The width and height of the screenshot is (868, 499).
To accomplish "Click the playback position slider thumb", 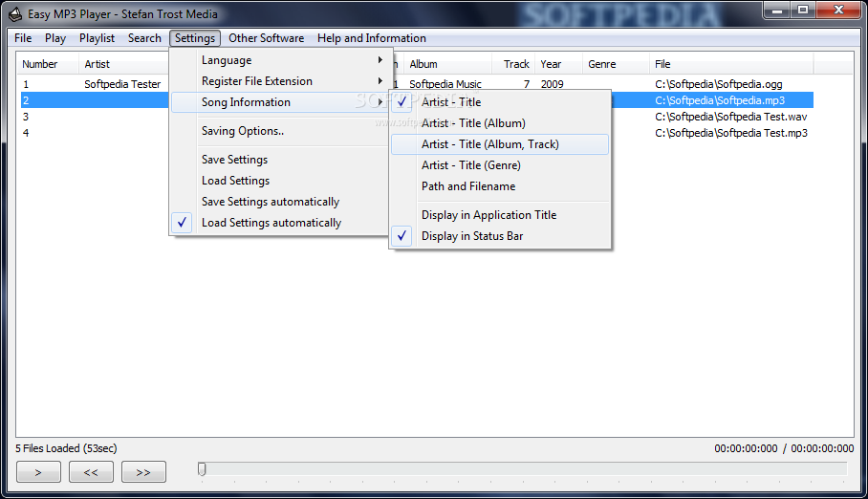I will coord(202,469).
